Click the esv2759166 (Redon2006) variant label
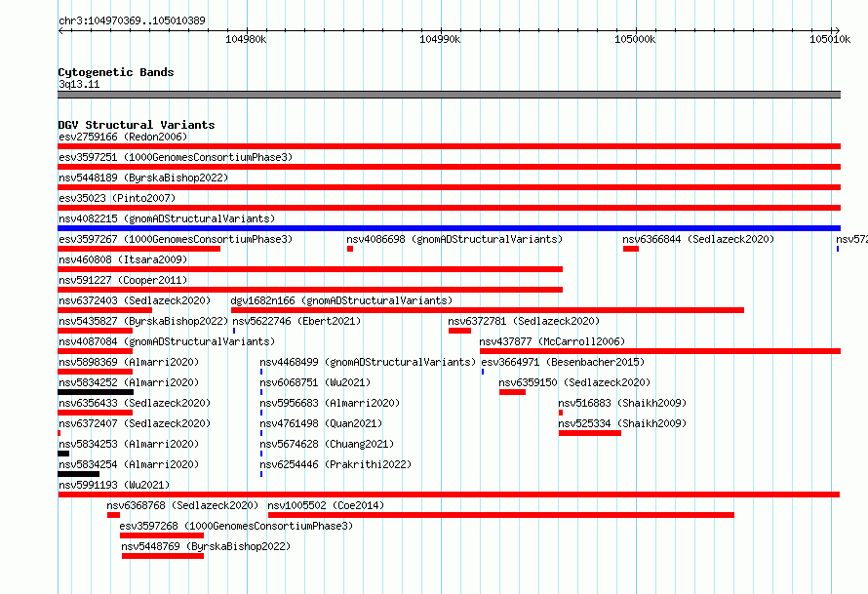Screen dimensions: 868x594 tap(123, 137)
